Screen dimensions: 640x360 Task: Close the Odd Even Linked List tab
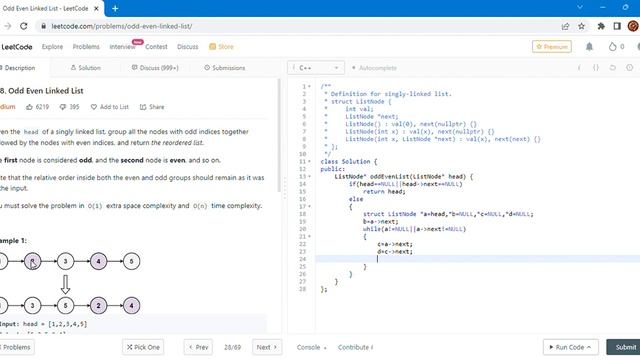pyautogui.click(x=96, y=8)
